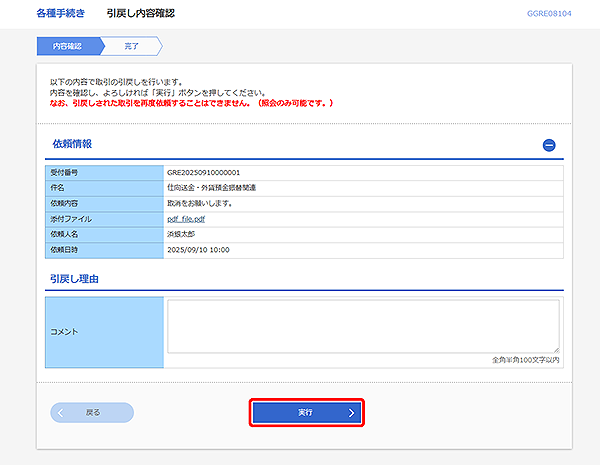Click the comment box resize handle
Viewport: 600px width, 465px height.
[556, 350]
